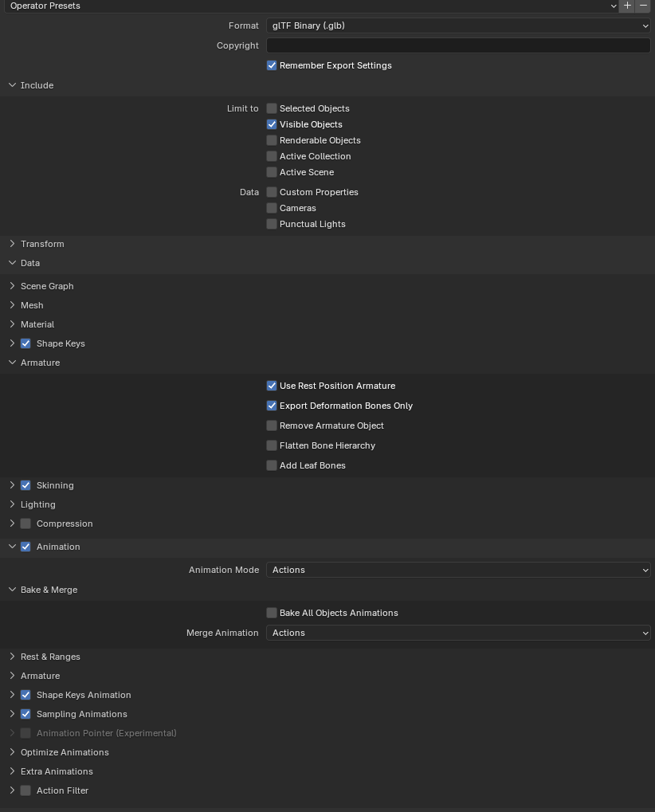Image resolution: width=655 pixels, height=812 pixels.
Task: Click the add preset plus icon
Action: 628,6
